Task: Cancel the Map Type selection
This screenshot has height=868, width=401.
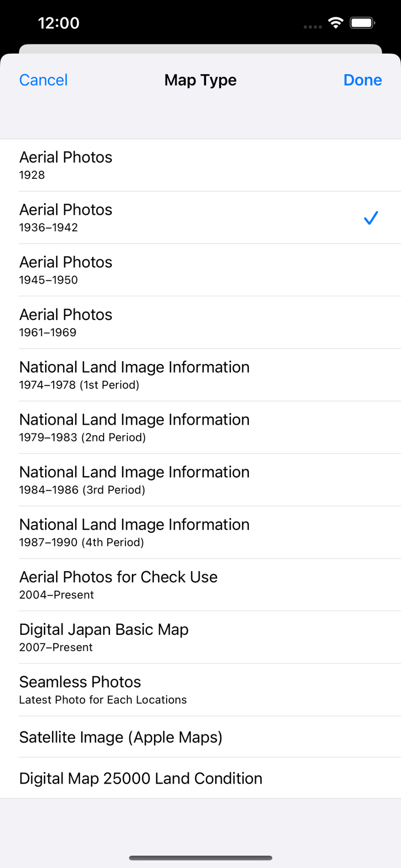Action: tap(43, 80)
